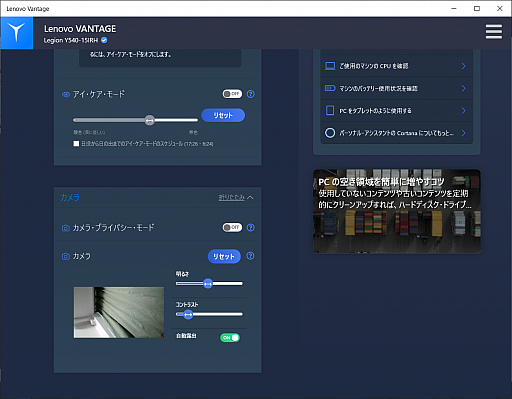This screenshot has width=512, height=399.
Task: Click the Lenovo Vantage logo icon
Action: coord(17,33)
